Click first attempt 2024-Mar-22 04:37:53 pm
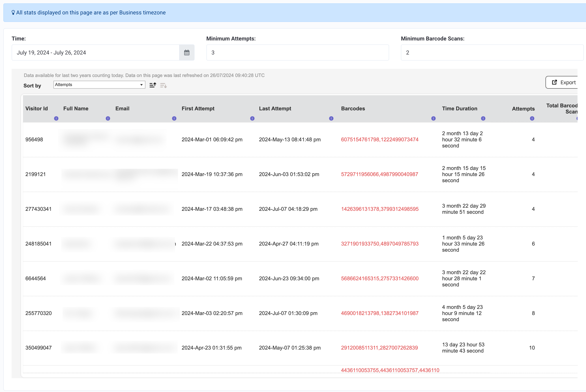This screenshot has height=392, width=586. coord(212,244)
